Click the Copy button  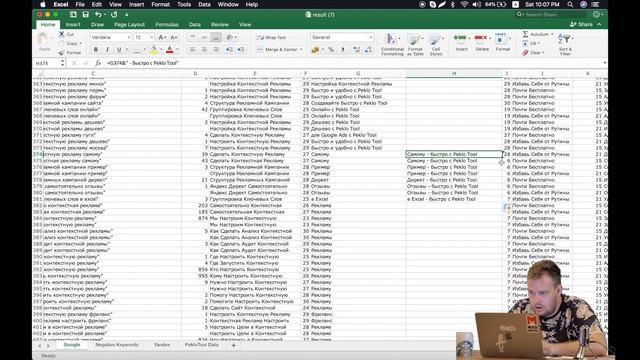coord(69,43)
